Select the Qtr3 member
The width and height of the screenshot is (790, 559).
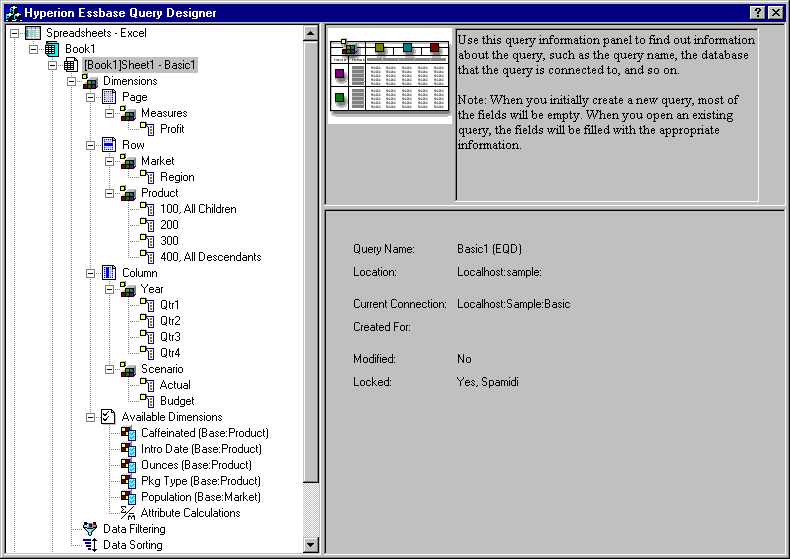point(170,337)
